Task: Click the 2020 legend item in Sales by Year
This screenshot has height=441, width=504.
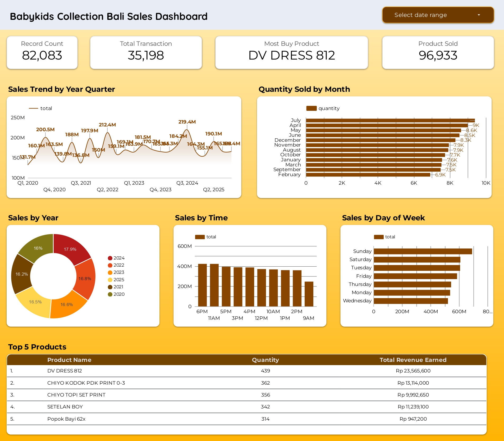Action: [x=116, y=294]
